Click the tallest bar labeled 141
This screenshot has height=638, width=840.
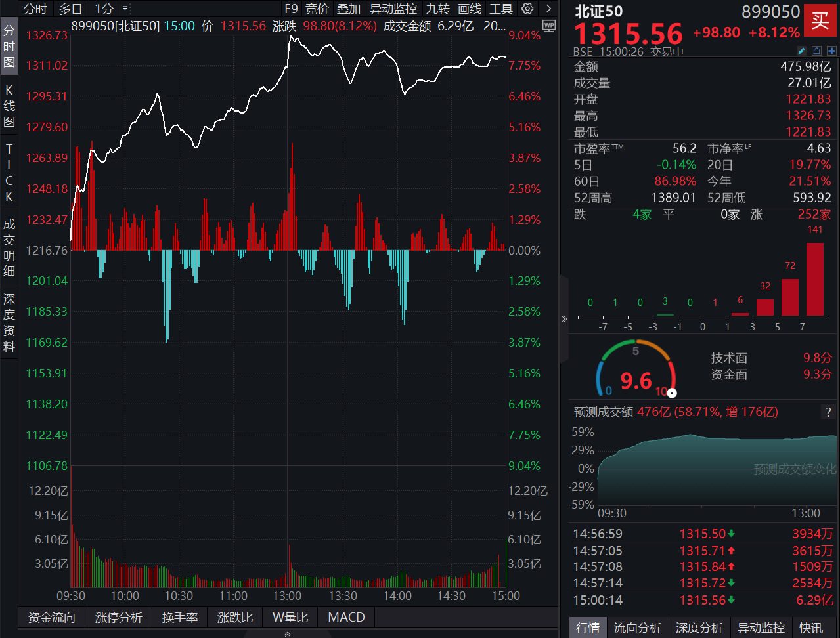pyautogui.click(x=815, y=280)
